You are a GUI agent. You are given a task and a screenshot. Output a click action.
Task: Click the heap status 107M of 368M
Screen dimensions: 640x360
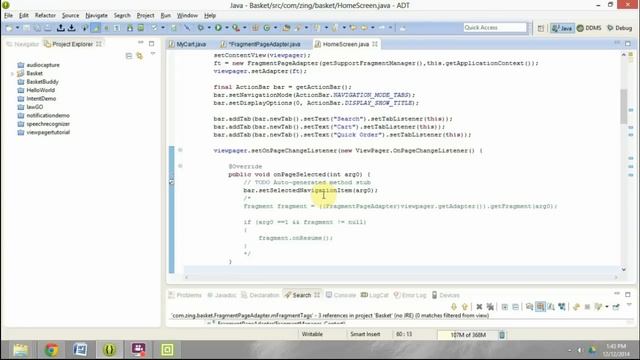click(468, 335)
